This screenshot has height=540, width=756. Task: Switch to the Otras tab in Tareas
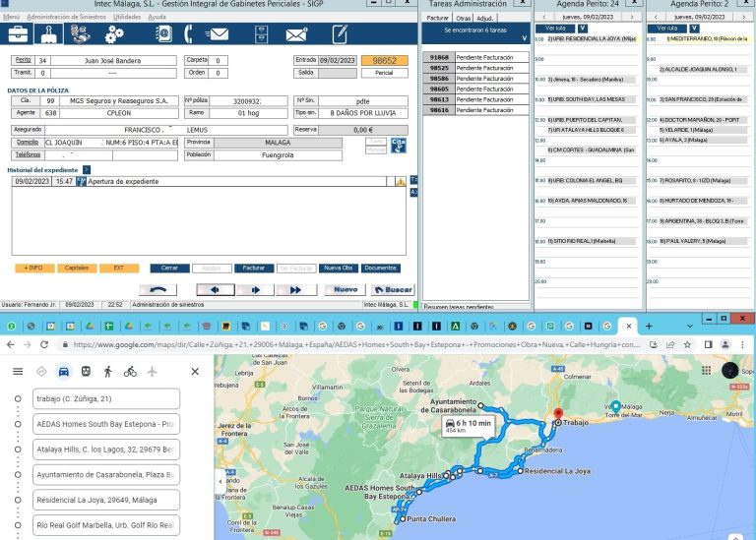463,18
